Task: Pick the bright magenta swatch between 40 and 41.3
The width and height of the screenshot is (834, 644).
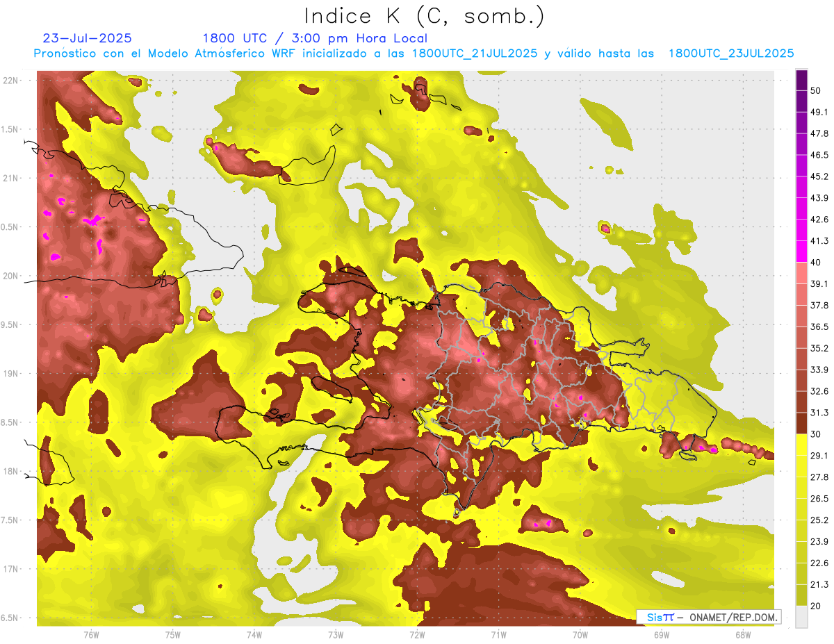Action: [801, 251]
